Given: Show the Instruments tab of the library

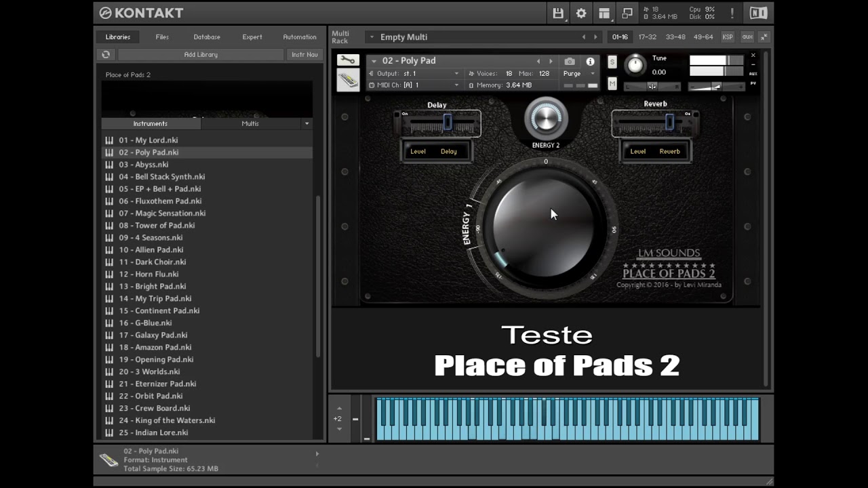Looking at the screenshot, I should coord(151,123).
